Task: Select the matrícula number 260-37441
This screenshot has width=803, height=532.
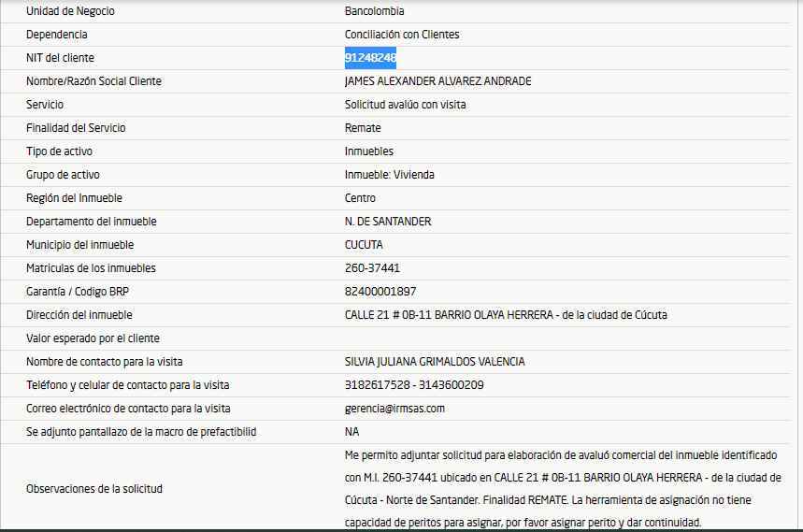Action: (x=372, y=268)
